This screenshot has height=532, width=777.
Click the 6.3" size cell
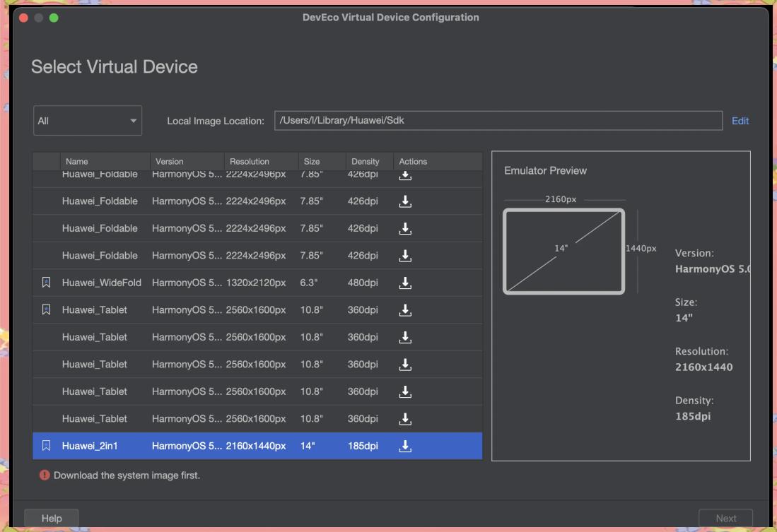(308, 283)
